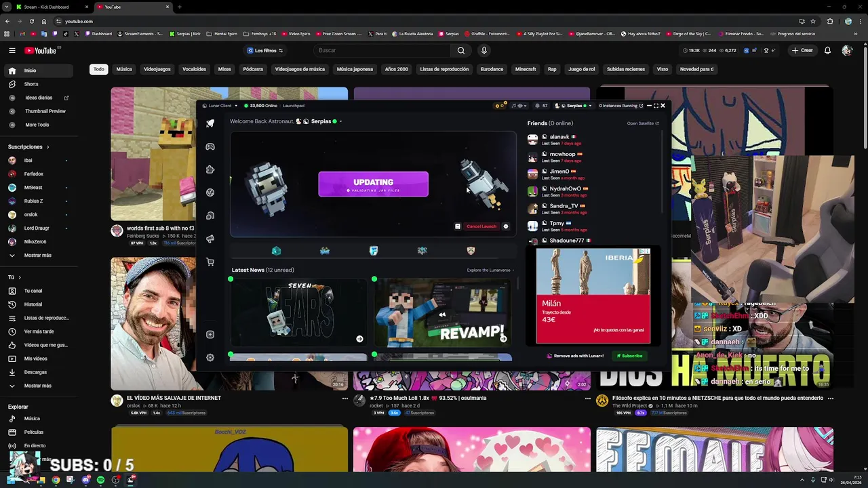Image resolution: width=868 pixels, height=488 pixels.
Task: Click YouTube search magnifier button
Action: 461,50
